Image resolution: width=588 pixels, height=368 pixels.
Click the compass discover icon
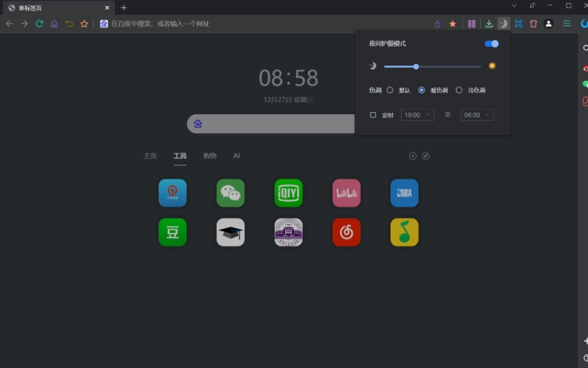[x=425, y=156]
